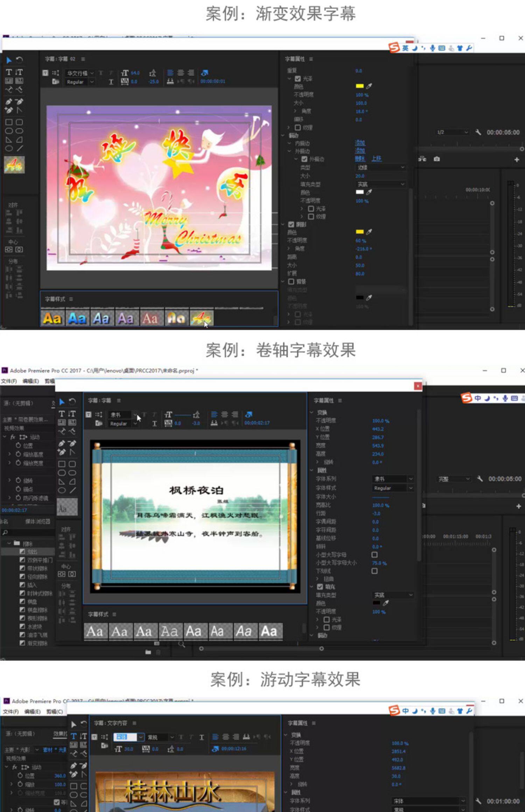Toggle show background video in 卷轴字幕效果 titler
This screenshot has width=525, height=812.
248,414
